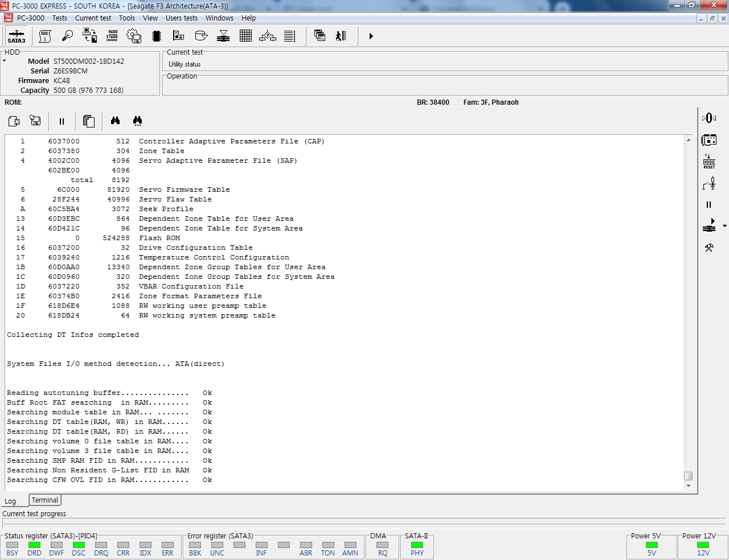Open the grid table toolbar icon
Image resolution: width=729 pixels, height=560 pixels.
coord(245,36)
